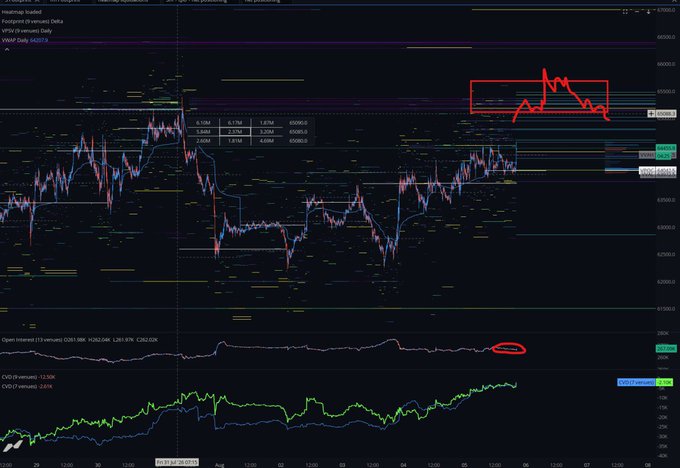Click the green open interest value label
This screenshot has width=680, height=468.
click(x=666, y=348)
